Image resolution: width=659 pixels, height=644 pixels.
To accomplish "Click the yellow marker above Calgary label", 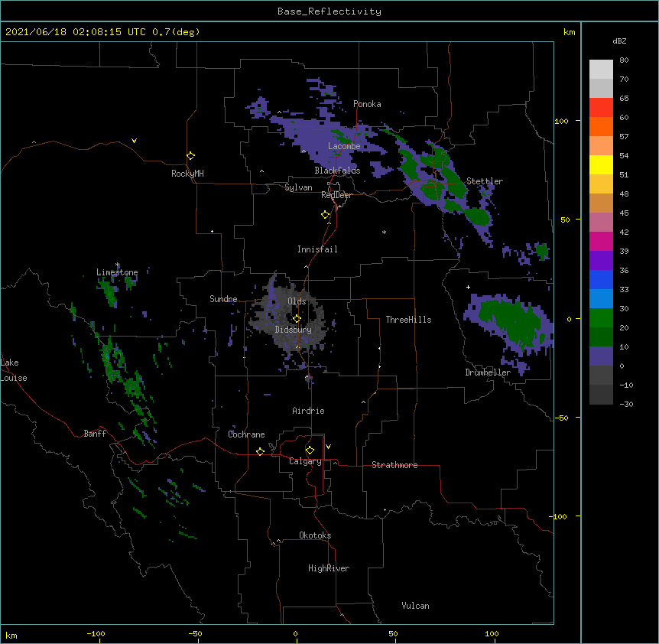I will [310, 450].
